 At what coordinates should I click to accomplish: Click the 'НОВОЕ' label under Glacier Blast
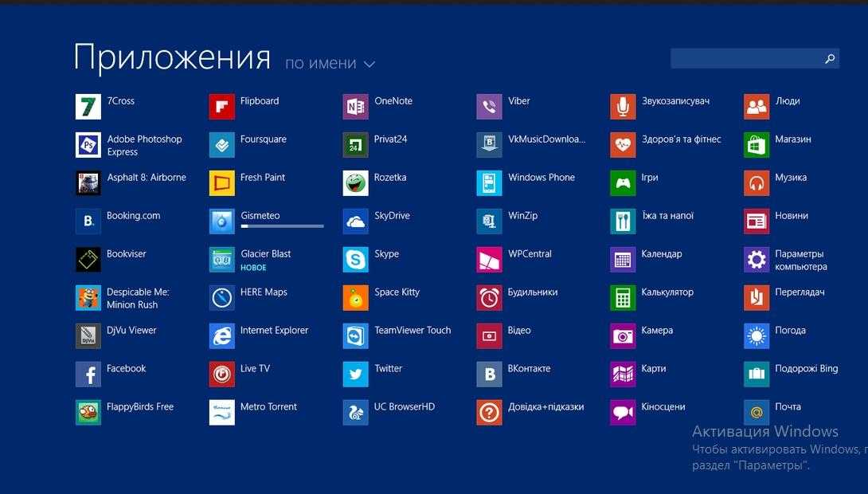point(253,268)
